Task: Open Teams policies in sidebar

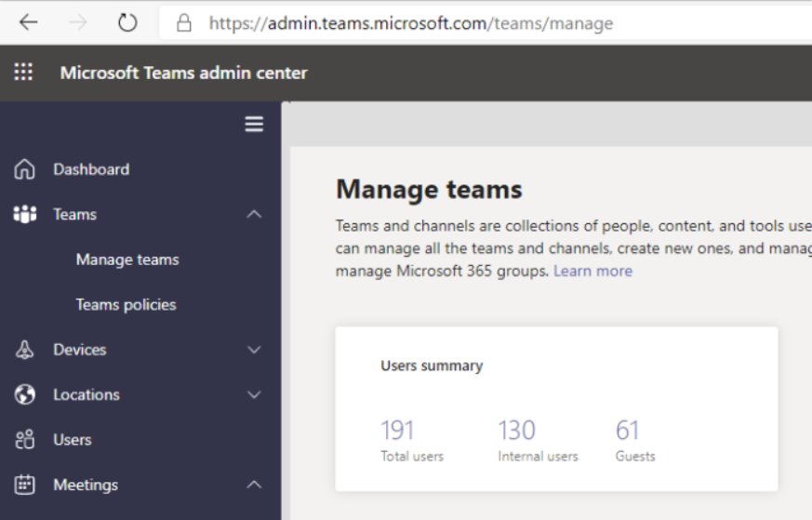Action: pos(126,304)
